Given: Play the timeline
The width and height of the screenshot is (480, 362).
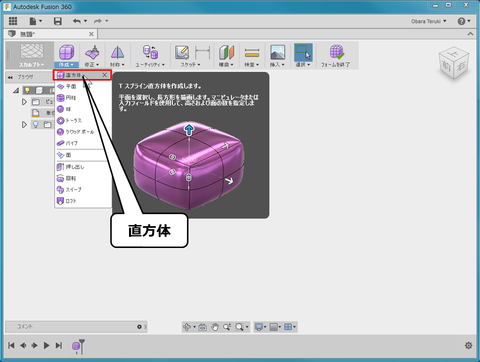Looking at the screenshot, I should click(46, 345).
